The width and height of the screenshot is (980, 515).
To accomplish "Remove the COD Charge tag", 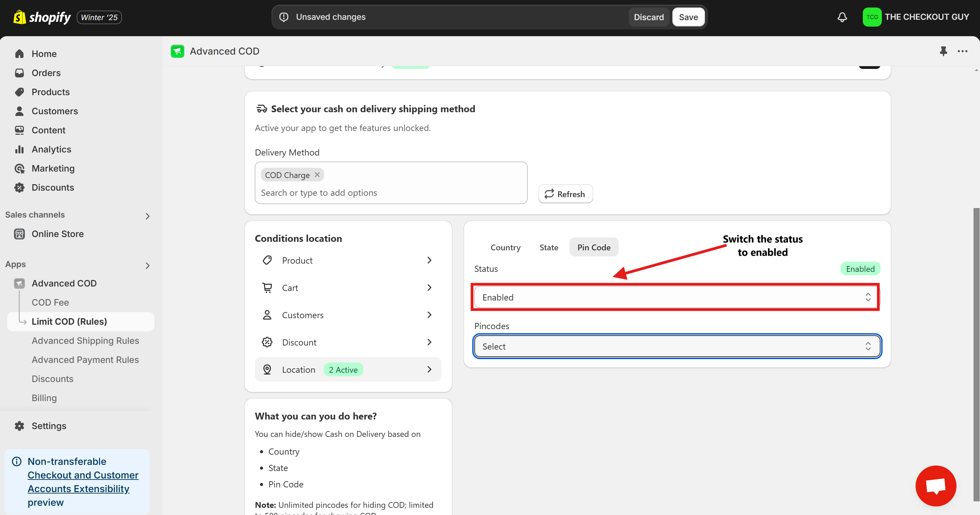I will pyautogui.click(x=317, y=175).
